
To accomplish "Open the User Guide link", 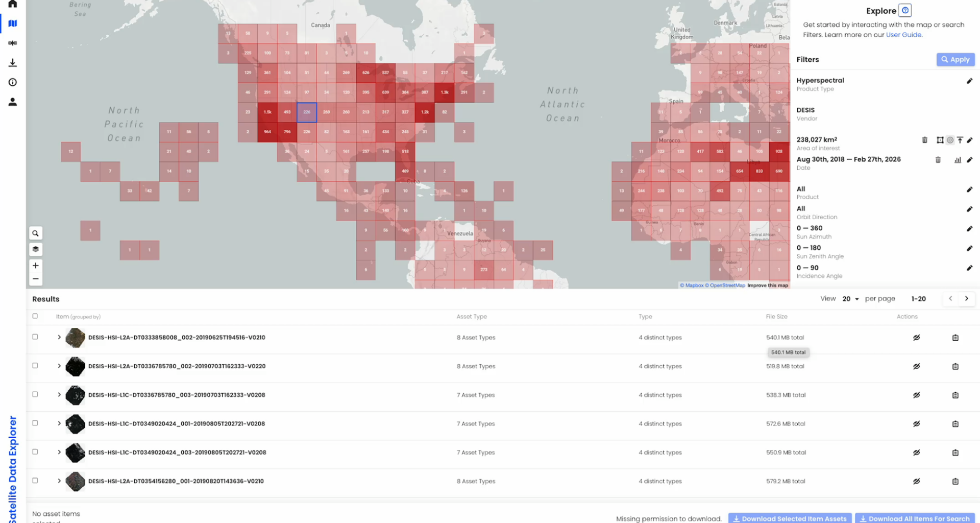I will (903, 35).
